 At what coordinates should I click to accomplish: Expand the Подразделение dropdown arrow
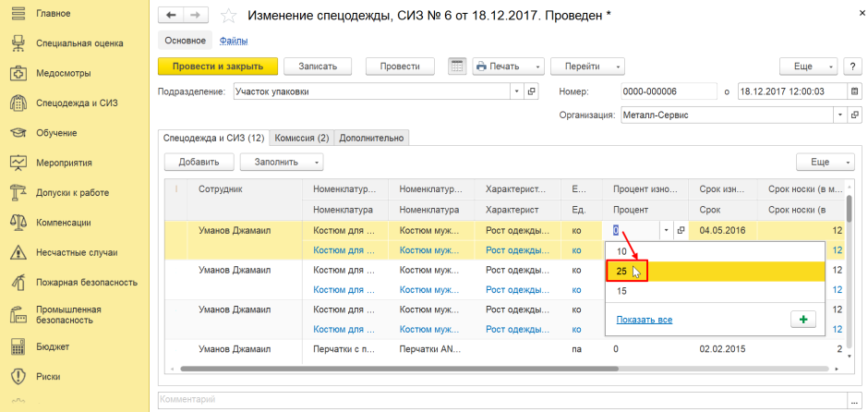pyautogui.click(x=517, y=92)
